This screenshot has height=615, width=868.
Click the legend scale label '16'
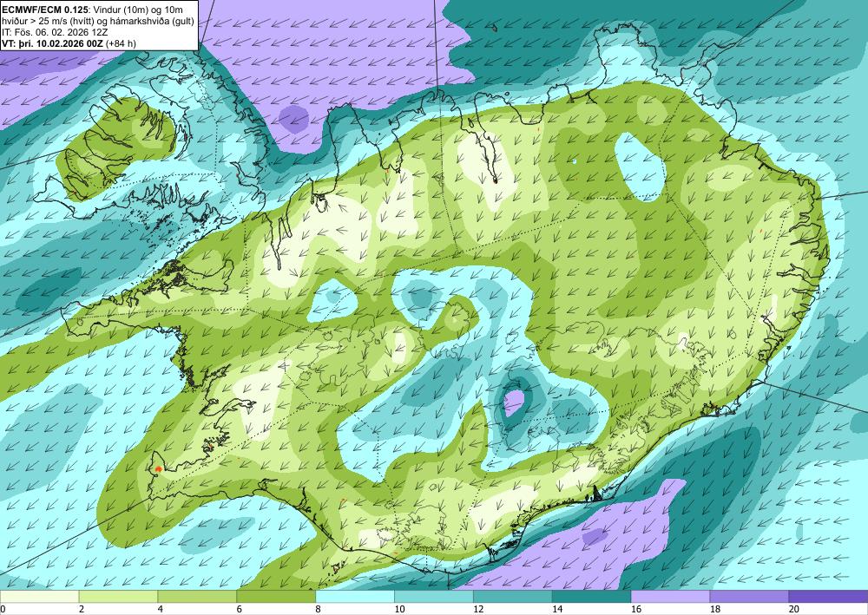click(636, 610)
